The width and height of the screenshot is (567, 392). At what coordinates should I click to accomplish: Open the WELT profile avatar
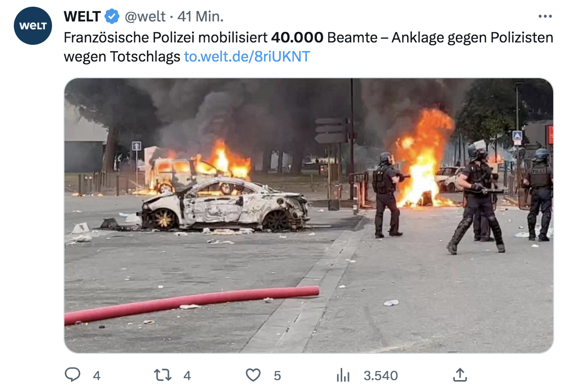tap(33, 26)
